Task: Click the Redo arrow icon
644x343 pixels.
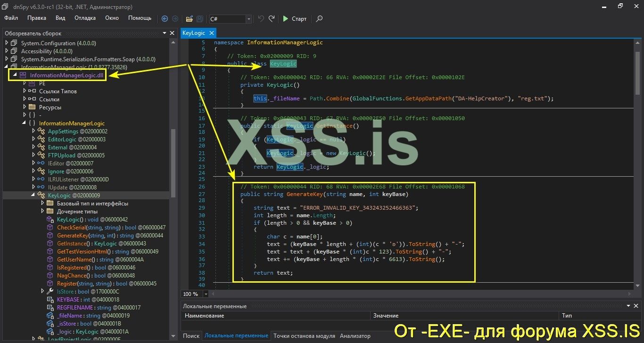Action: click(x=271, y=18)
